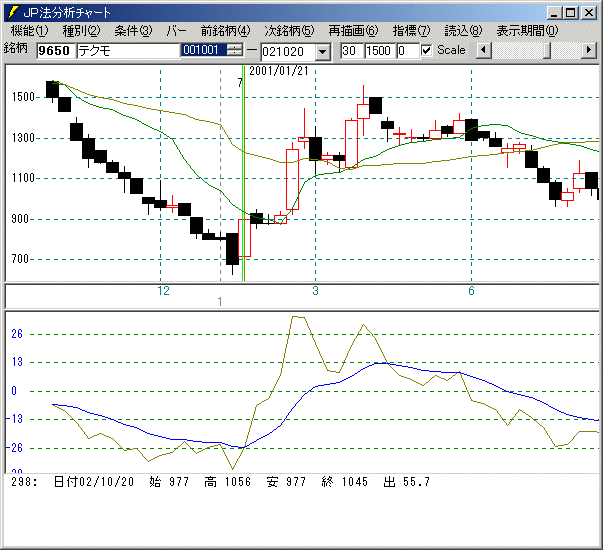This screenshot has height=550, width=603.
Task: Open the 種別(2) menu
Action: tap(81, 30)
